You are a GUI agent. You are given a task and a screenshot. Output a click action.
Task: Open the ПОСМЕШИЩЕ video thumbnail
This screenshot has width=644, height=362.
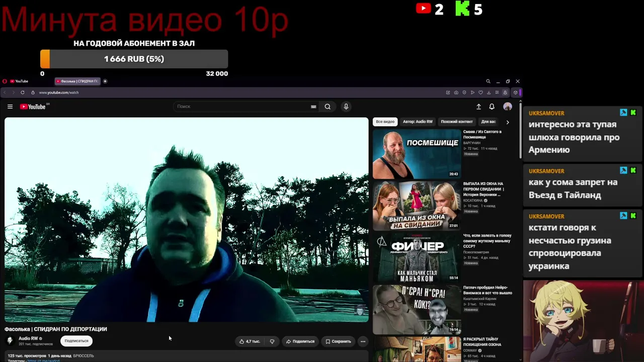pos(417,154)
